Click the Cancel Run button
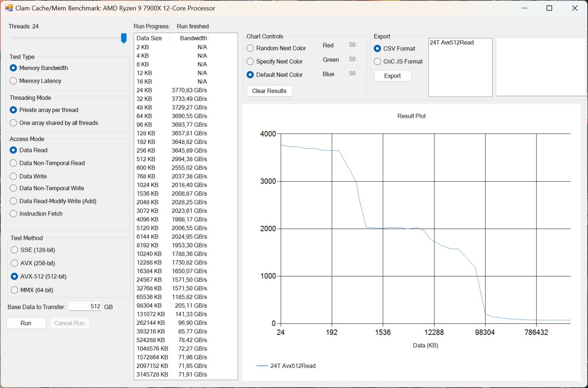The width and height of the screenshot is (588, 388). [69, 323]
